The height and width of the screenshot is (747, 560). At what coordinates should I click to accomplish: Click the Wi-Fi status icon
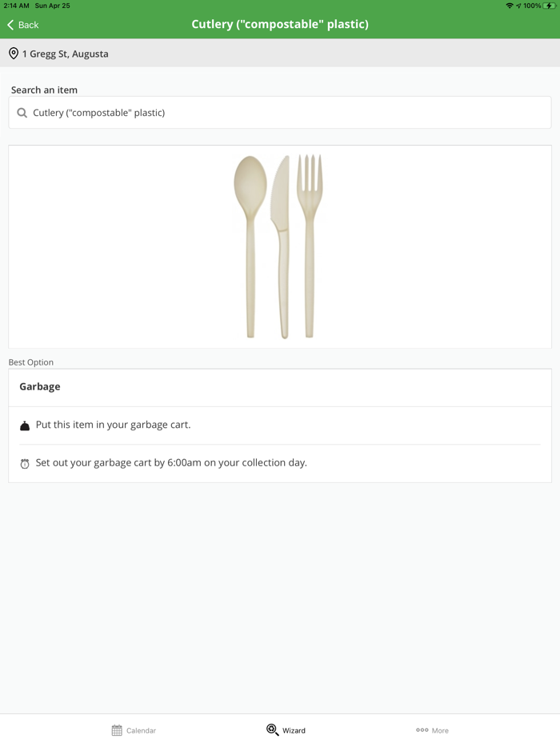coord(509,6)
